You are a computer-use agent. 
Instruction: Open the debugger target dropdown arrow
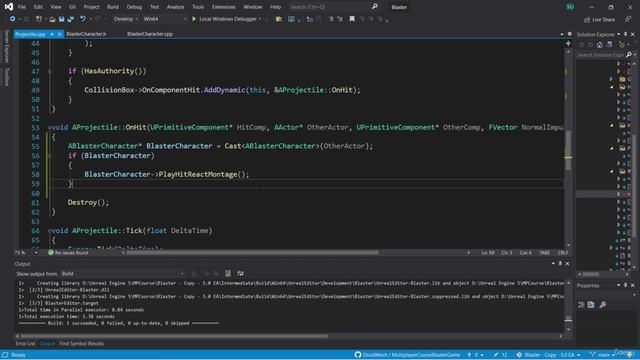click(x=260, y=19)
